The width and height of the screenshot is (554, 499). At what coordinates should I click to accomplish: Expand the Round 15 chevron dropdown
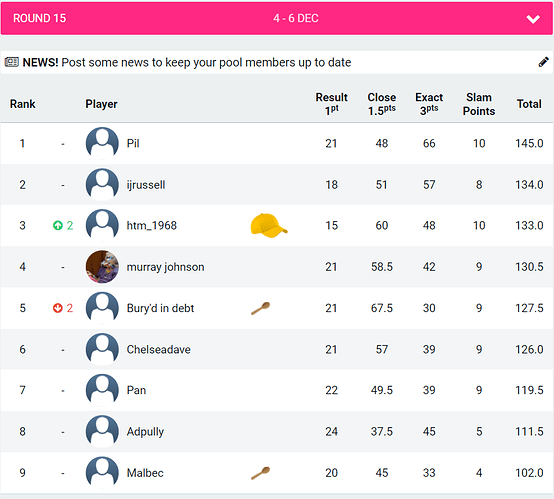point(533,19)
